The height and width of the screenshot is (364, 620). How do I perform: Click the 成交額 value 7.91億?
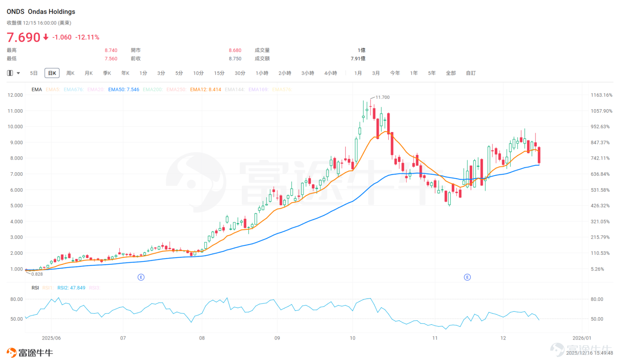pyautogui.click(x=358, y=59)
